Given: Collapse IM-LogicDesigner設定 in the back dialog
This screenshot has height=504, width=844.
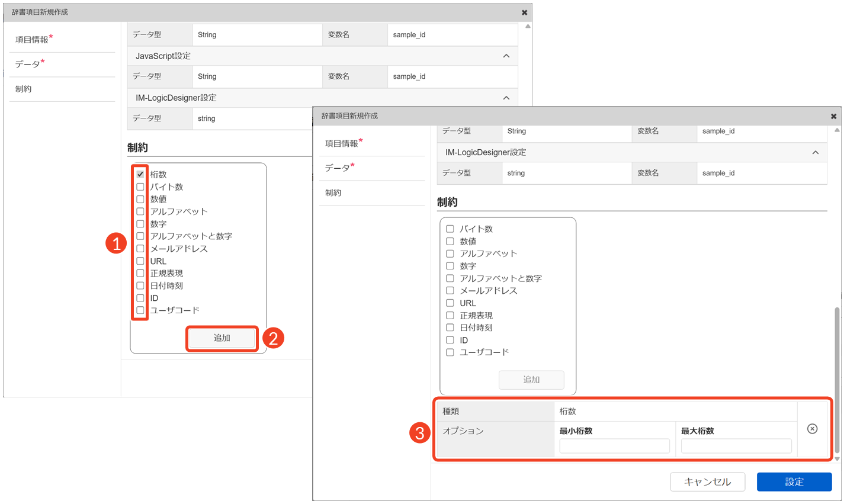Looking at the screenshot, I should pyautogui.click(x=506, y=98).
